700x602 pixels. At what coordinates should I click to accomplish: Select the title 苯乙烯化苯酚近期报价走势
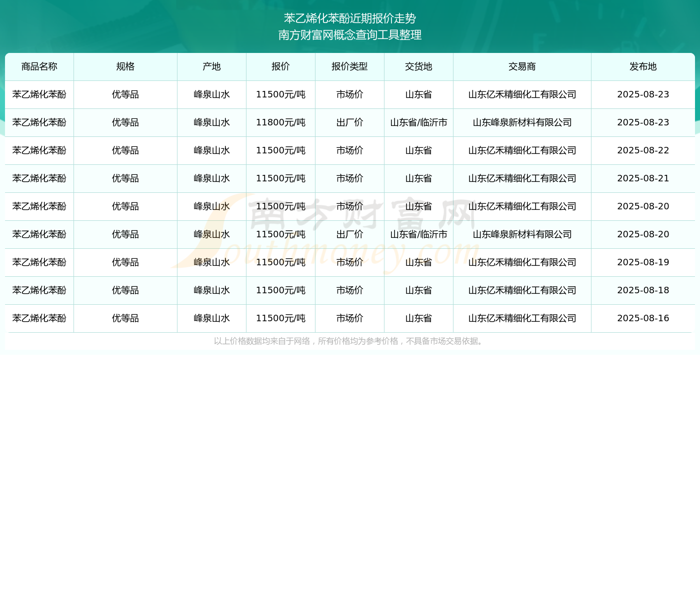pyautogui.click(x=350, y=18)
